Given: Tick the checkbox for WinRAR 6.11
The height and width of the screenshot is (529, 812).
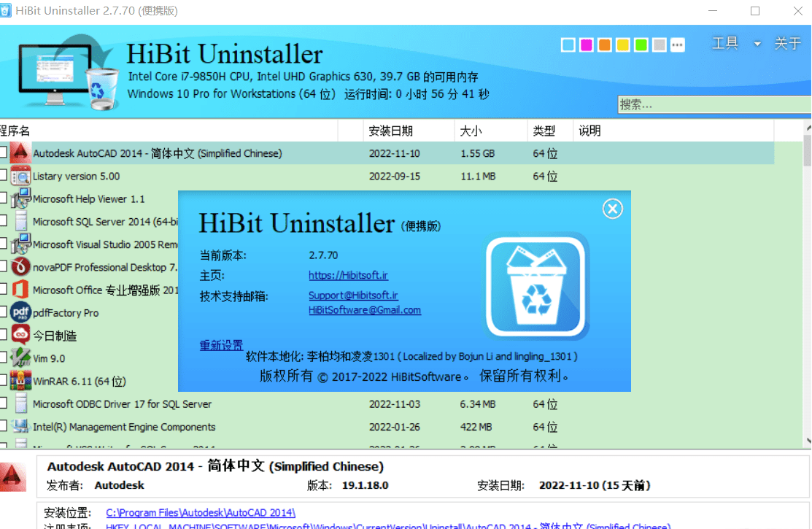Looking at the screenshot, I should coord(3,380).
